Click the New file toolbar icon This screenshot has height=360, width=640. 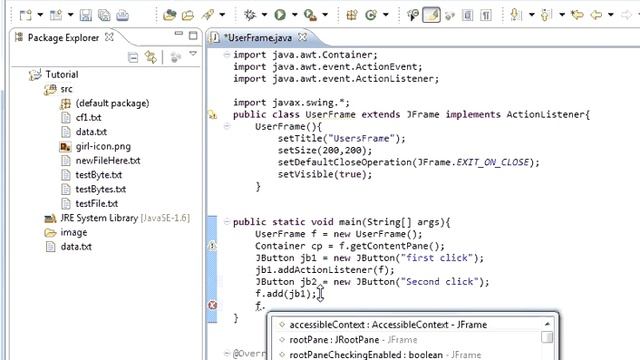click(x=25, y=15)
